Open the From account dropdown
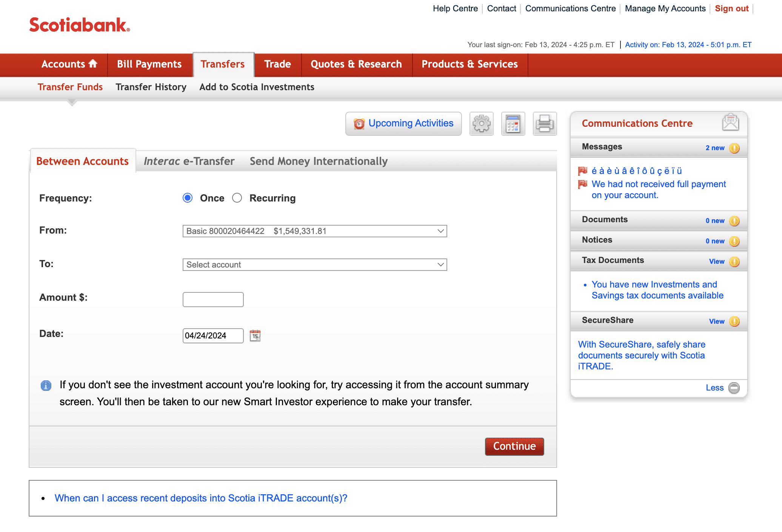This screenshot has height=532, width=782. click(314, 231)
